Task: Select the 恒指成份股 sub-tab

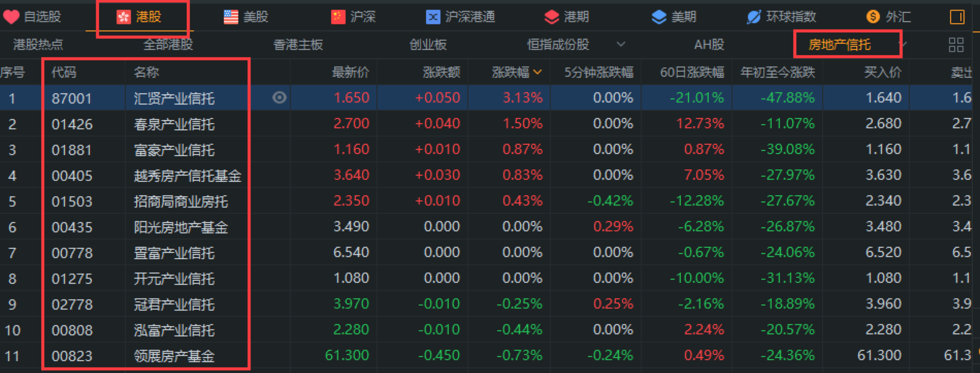Action: (558, 45)
